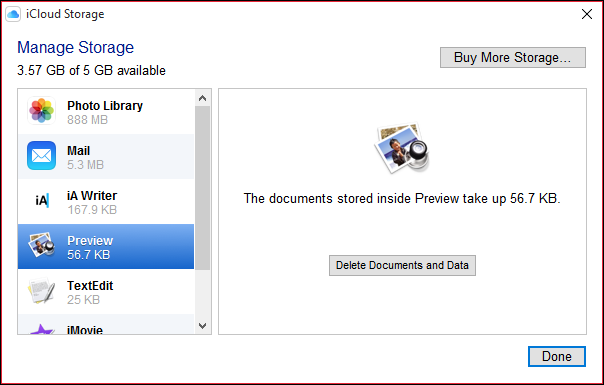The image size is (604, 385).
Task: Click the scroll down arrow of the list
Action: 203,326
